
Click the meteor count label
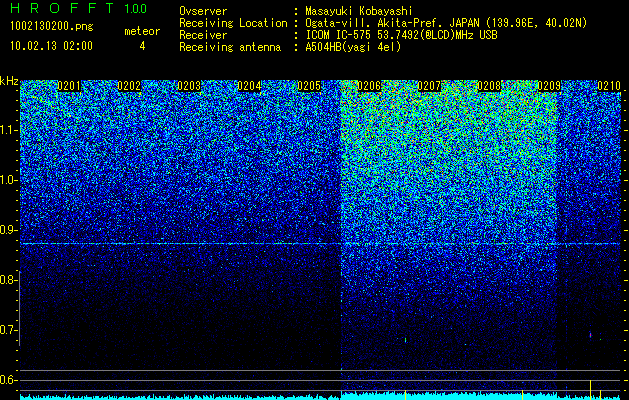coord(142,31)
